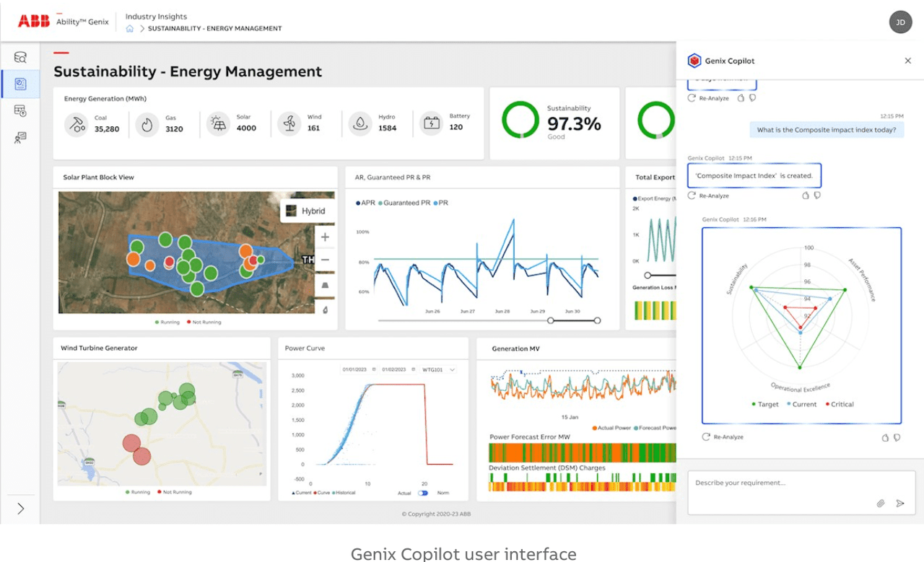Click the Coal value 35,280

(107, 129)
